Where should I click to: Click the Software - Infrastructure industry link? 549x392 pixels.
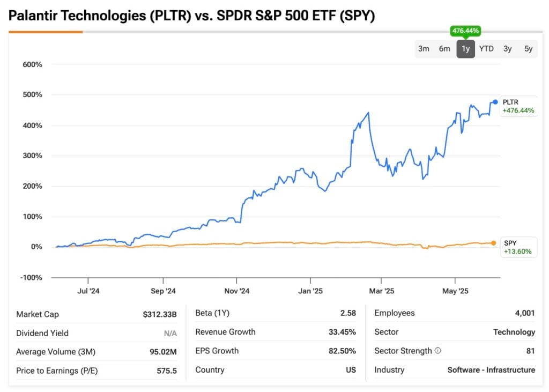click(491, 370)
